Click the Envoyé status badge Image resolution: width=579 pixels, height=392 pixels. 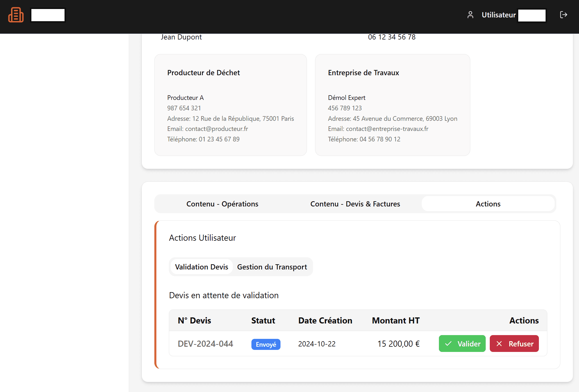266,344
